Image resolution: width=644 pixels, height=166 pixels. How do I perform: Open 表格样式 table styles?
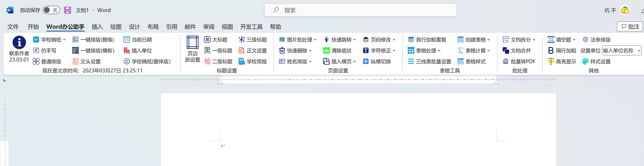pos(471,61)
